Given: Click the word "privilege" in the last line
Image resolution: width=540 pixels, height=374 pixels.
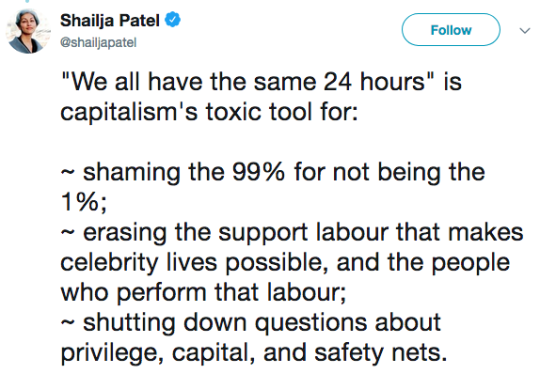Looking at the screenshot, I should click(x=110, y=353).
